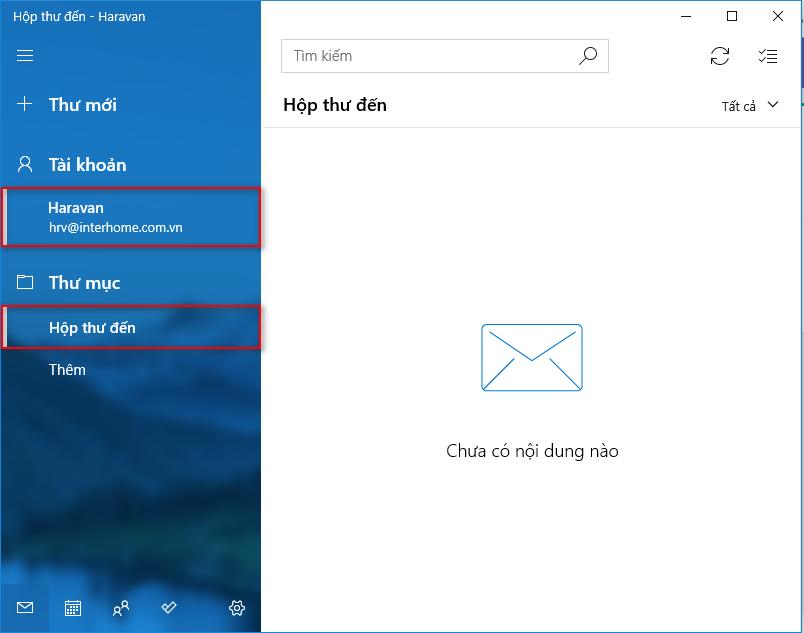Enable selection mode with the checklist icon
This screenshot has height=633, width=804.
(x=768, y=56)
